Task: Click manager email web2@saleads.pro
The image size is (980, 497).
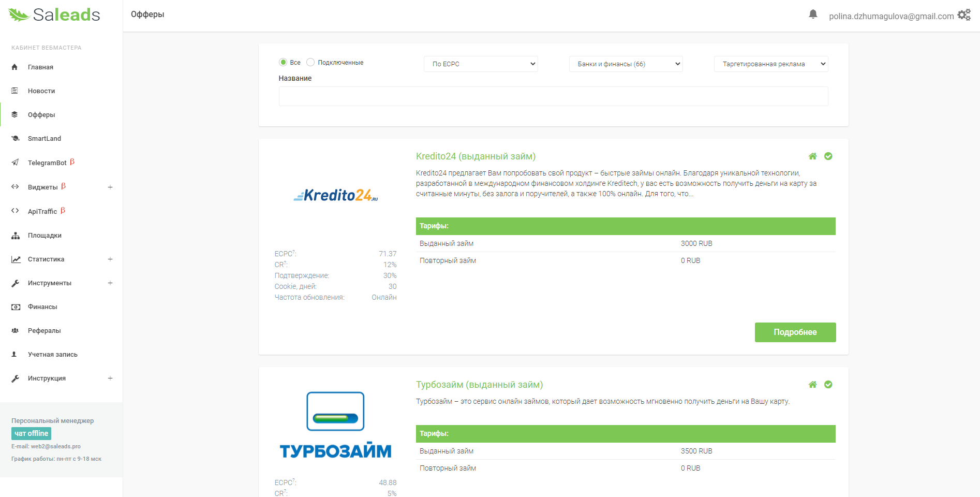Action: 55,446
